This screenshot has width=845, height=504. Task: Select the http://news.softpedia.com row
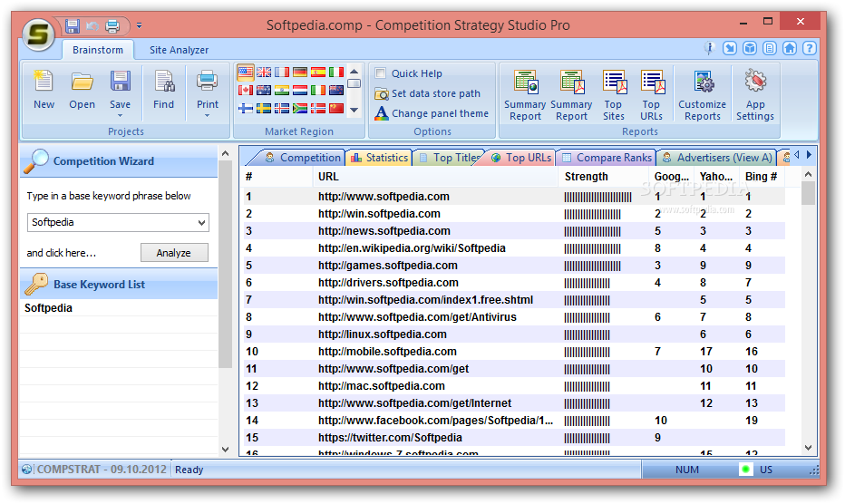[513, 231]
